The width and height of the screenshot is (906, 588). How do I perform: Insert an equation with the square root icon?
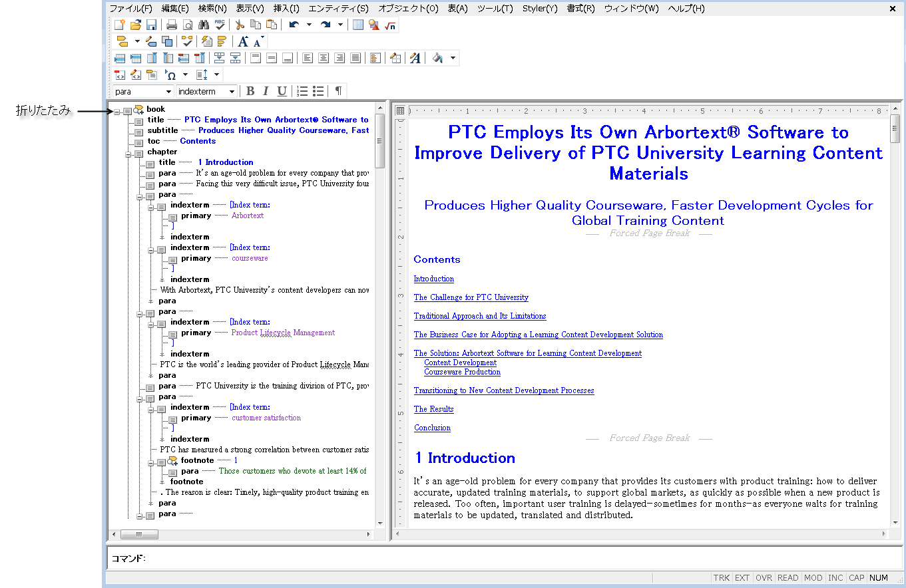click(391, 25)
